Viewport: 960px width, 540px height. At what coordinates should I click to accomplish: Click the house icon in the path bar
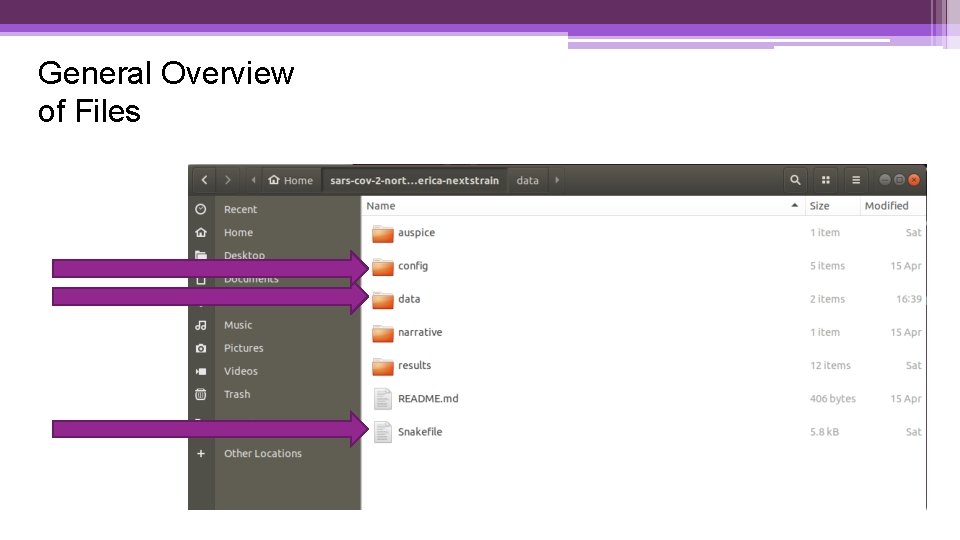pyautogui.click(x=274, y=180)
